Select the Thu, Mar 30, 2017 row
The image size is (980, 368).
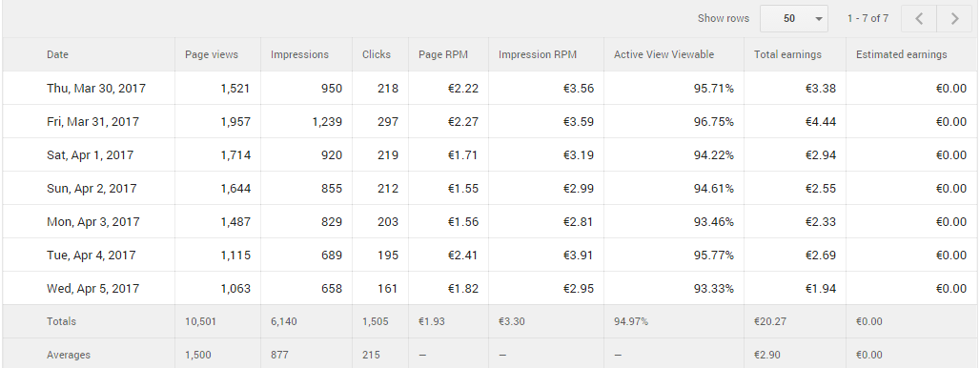click(490, 88)
